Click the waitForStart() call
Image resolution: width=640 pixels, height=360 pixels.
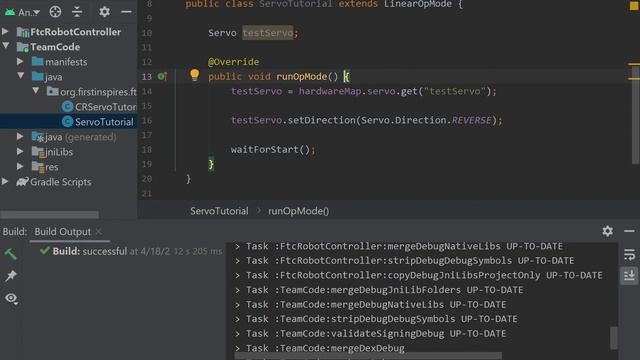coord(273,149)
